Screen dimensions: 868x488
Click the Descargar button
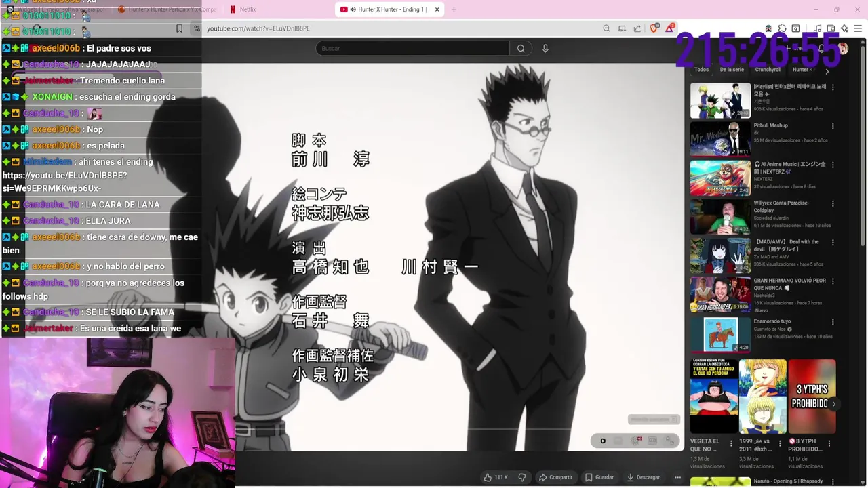point(644,477)
